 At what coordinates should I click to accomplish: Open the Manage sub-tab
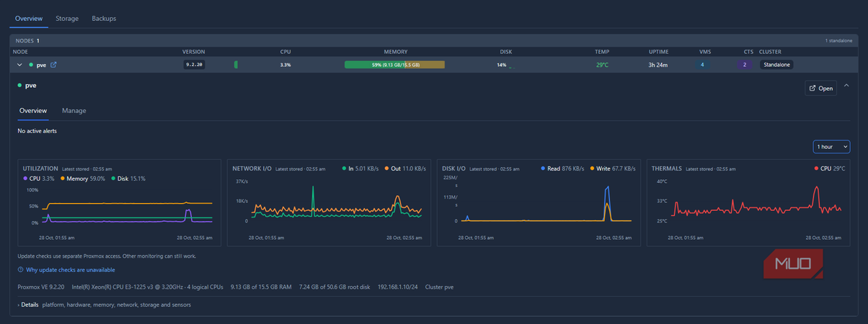[x=74, y=111]
